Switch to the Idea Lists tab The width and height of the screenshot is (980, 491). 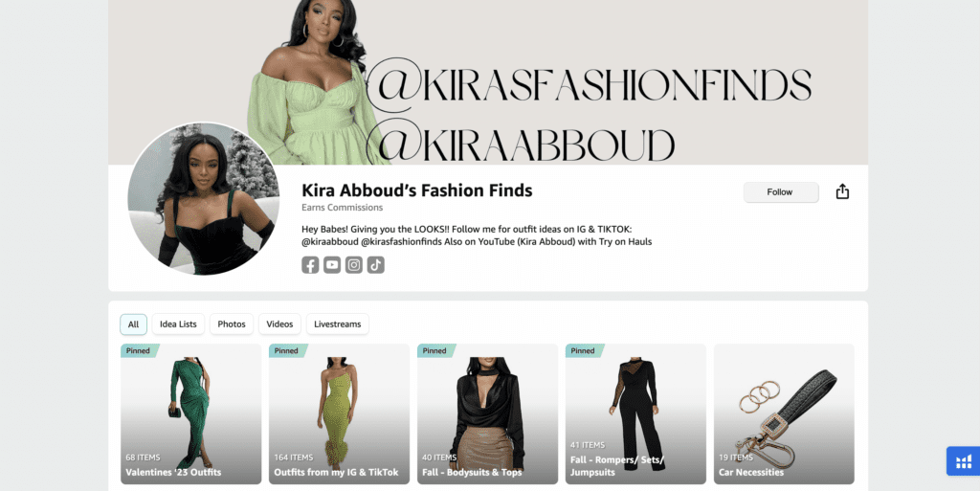178,324
